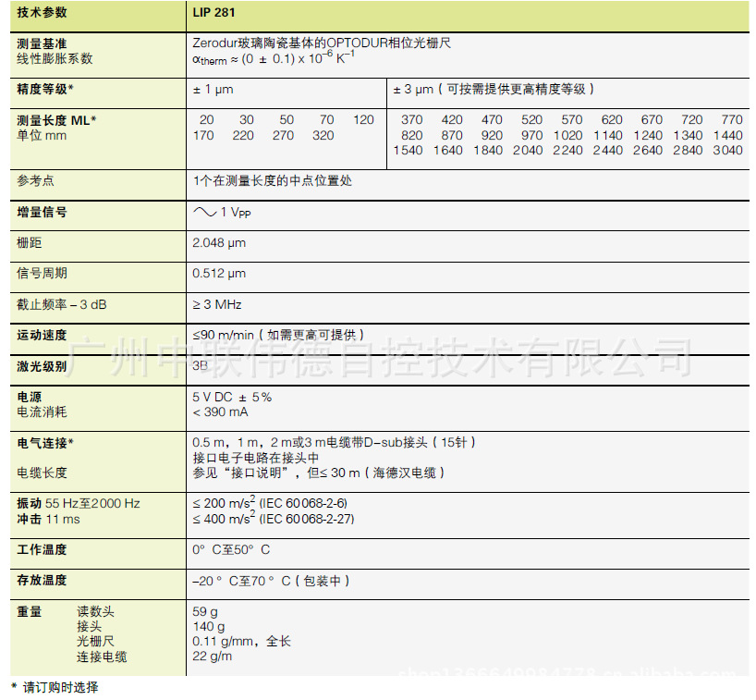
Task: Select measuring length value '1020'
Action: (x=568, y=135)
